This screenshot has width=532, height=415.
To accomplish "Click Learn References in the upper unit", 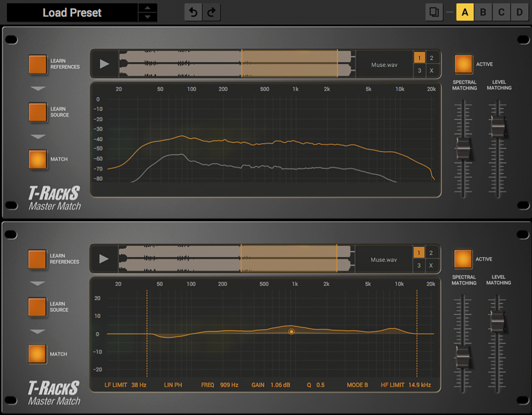I will coord(38,64).
